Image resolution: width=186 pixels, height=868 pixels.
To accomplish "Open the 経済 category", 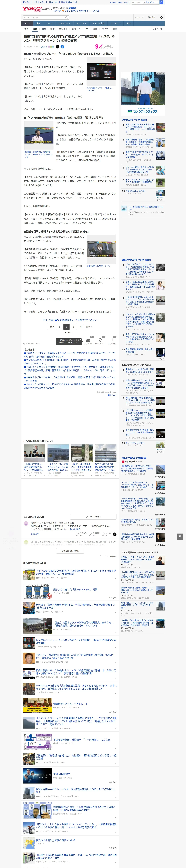I will coord(52,29).
